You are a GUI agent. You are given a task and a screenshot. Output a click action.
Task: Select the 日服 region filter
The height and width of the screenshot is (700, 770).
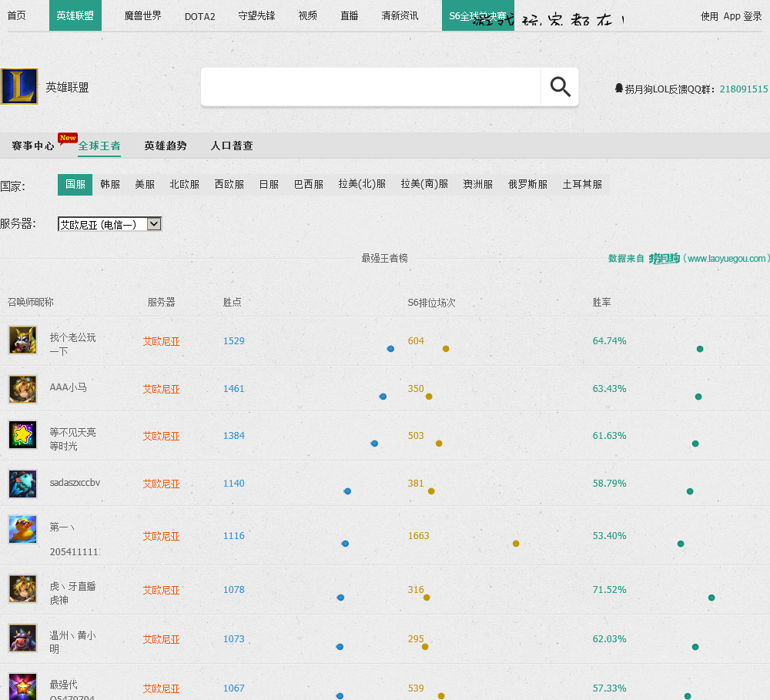(x=269, y=185)
